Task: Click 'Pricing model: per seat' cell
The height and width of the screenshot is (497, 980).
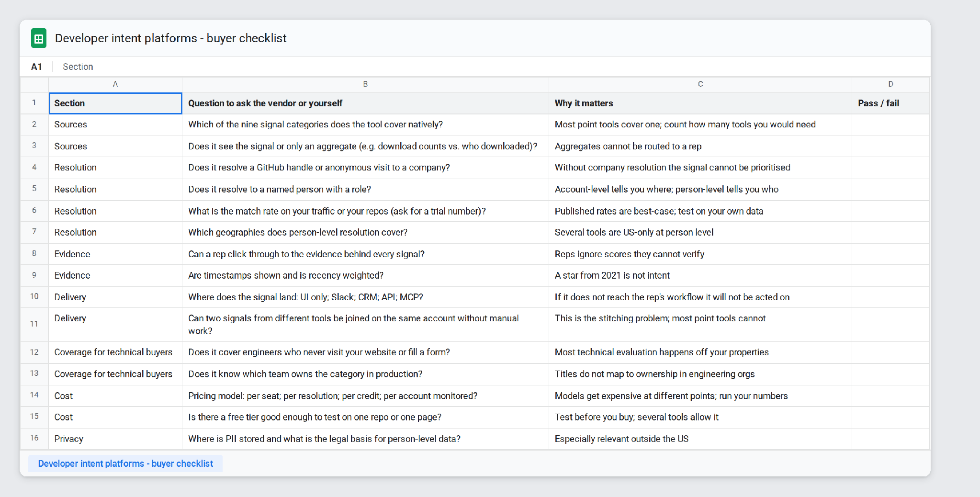Action: coord(365,396)
